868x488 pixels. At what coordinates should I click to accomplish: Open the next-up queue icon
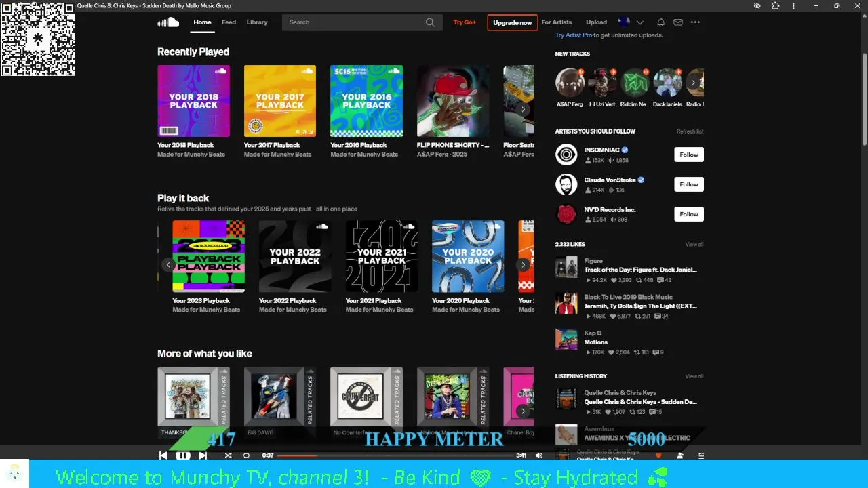tap(701, 455)
